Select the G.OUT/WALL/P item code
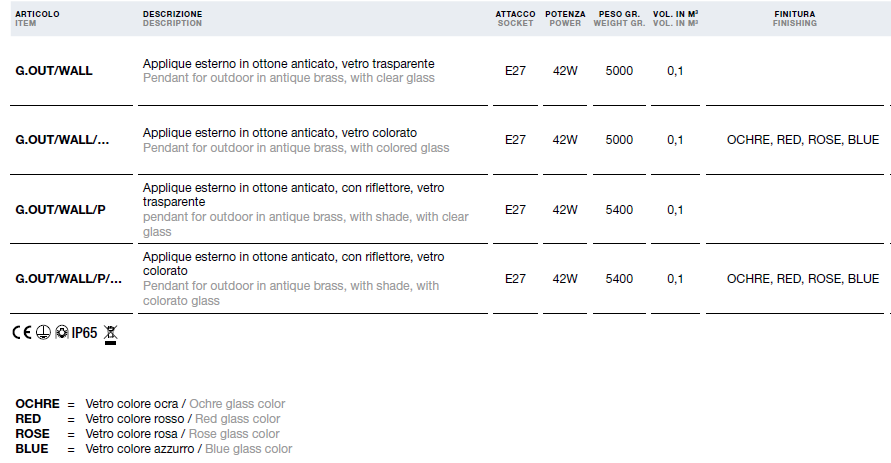This screenshot has height=463, width=891. 60,210
